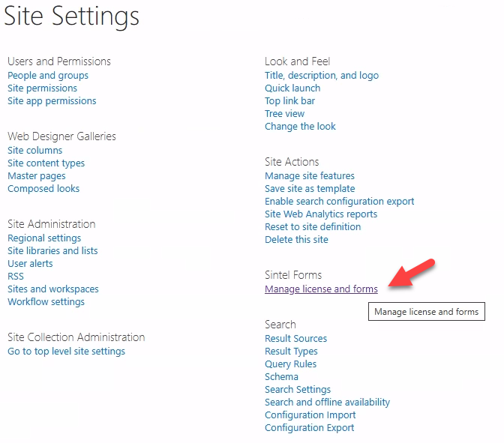The width and height of the screenshot is (504, 443).
Task: Click Save site as template
Action: pyautogui.click(x=310, y=188)
